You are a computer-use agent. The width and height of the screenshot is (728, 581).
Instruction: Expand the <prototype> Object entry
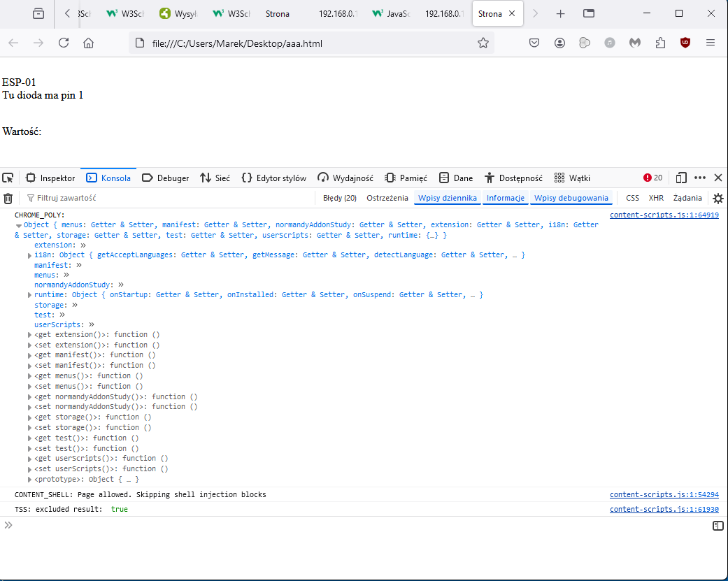tap(29, 480)
